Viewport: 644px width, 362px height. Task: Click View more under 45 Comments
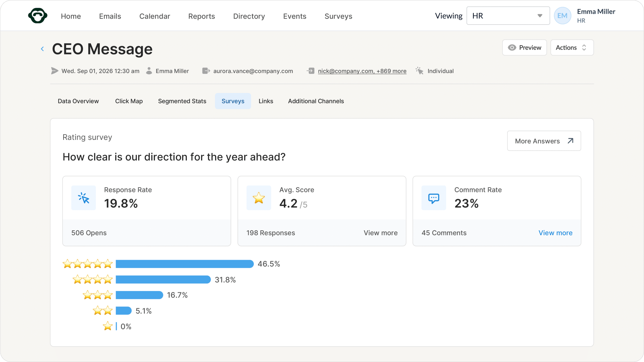click(x=555, y=233)
